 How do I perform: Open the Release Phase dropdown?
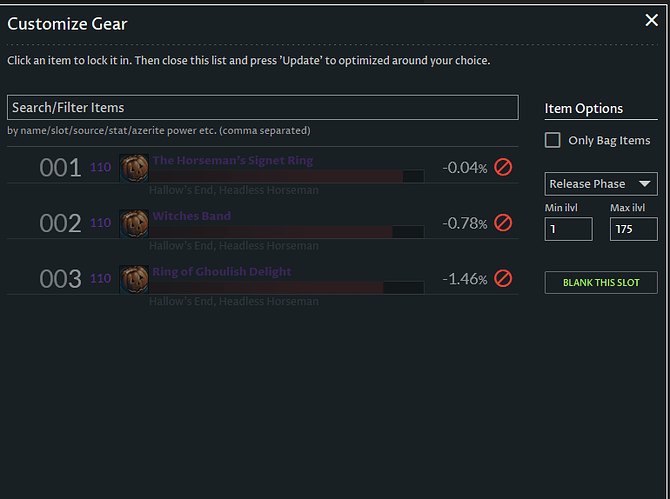pyautogui.click(x=601, y=184)
